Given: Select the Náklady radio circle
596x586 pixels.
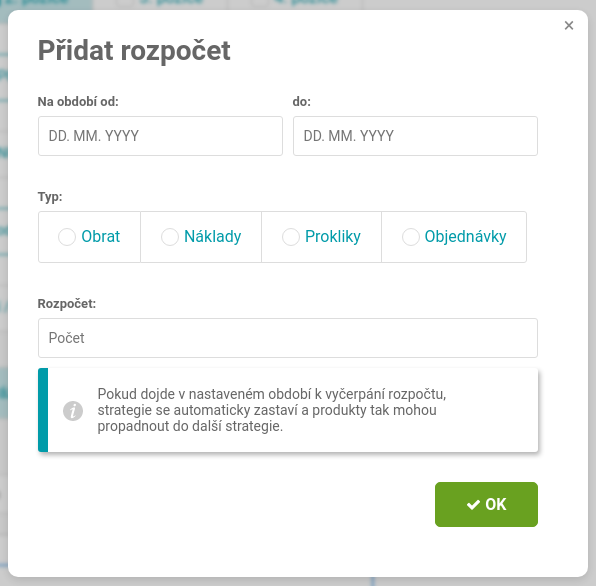Looking at the screenshot, I should pos(170,237).
